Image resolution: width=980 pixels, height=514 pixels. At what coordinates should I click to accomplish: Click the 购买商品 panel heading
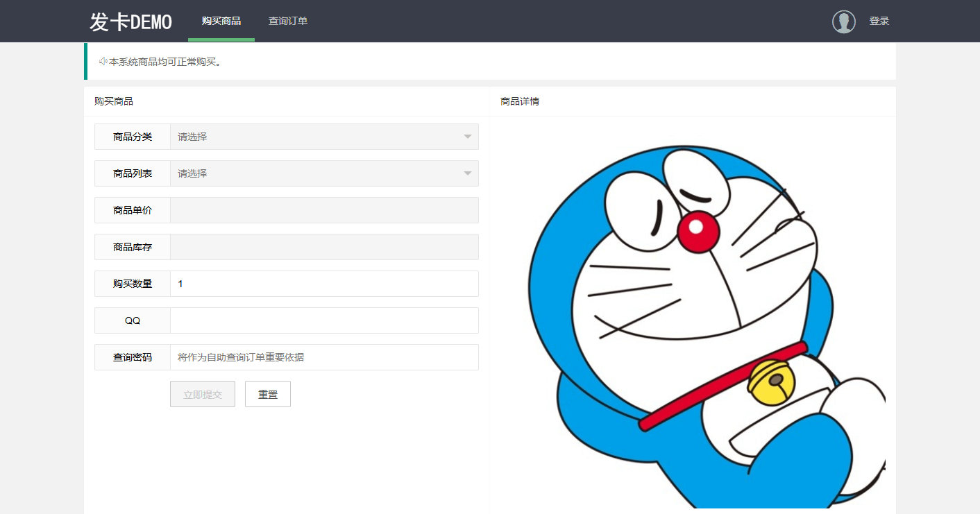pyautogui.click(x=114, y=101)
